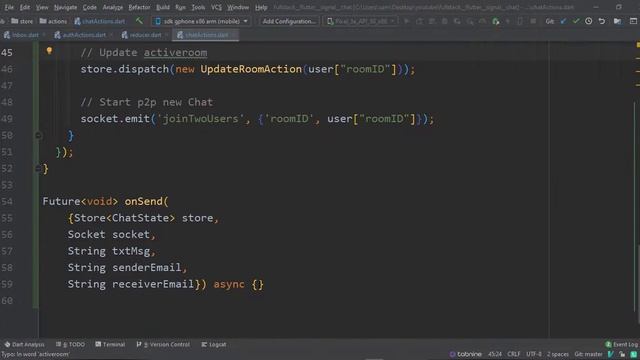The width and height of the screenshot is (640, 360).
Task: Click the Git update project blue arrow
Action: 563,21
